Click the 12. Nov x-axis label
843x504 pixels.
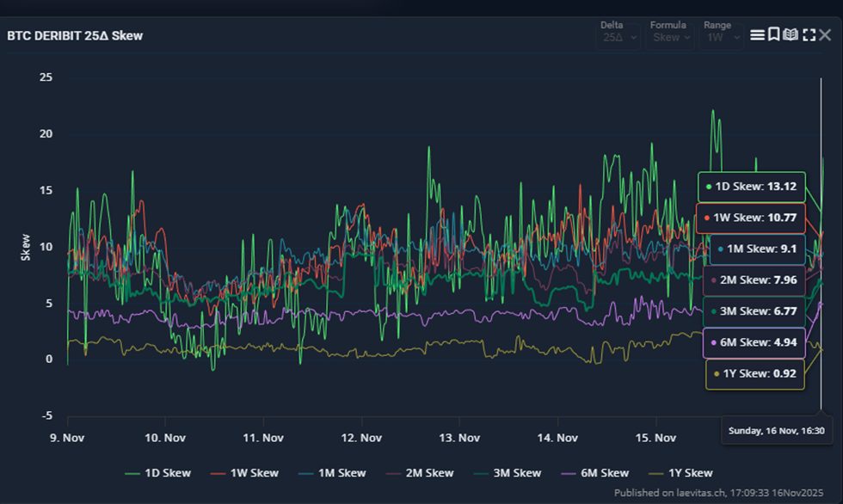360,438
